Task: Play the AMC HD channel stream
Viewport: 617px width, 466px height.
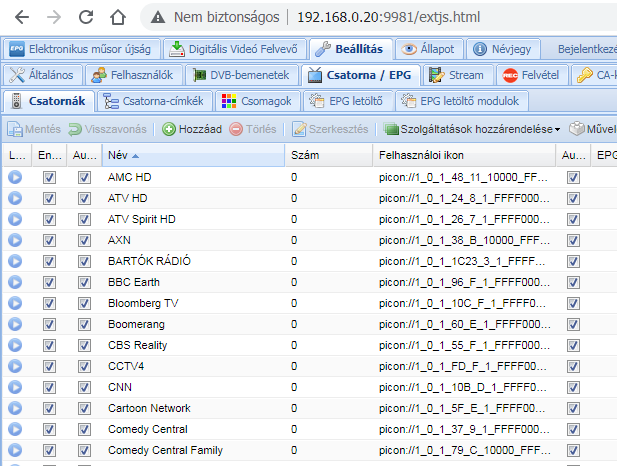Action: (15, 177)
